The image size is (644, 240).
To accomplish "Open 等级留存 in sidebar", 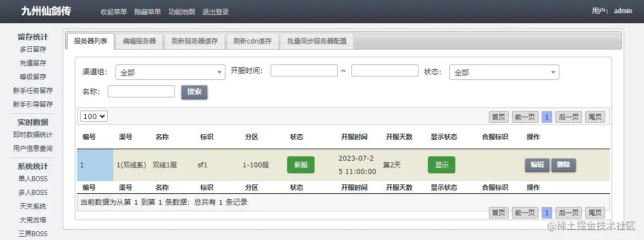I will coord(33,77).
